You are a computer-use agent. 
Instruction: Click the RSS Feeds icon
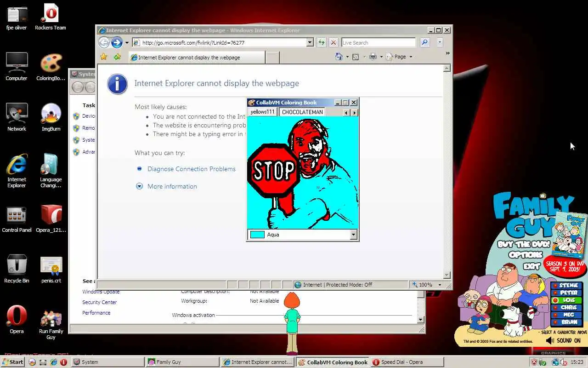point(356,57)
